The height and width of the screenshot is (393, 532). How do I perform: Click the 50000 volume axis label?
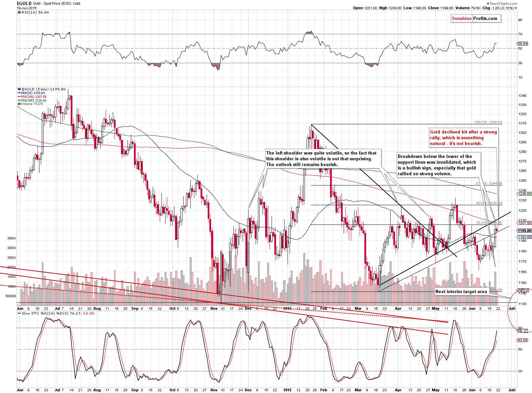click(x=11, y=296)
